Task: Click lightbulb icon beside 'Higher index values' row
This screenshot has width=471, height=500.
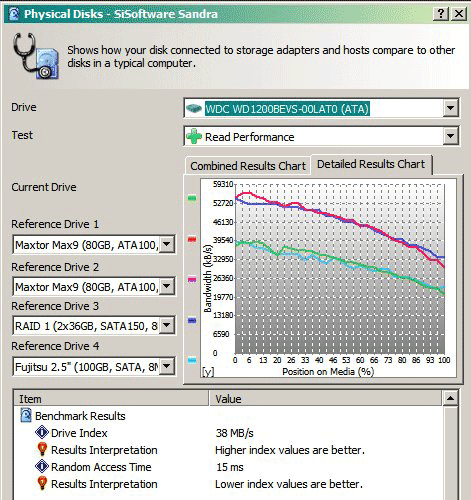Action: pyautogui.click(x=42, y=449)
